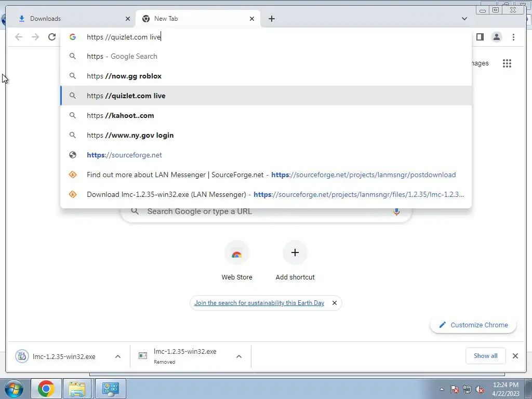
Task: Click Customize Chrome button
Action: click(473, 325)
